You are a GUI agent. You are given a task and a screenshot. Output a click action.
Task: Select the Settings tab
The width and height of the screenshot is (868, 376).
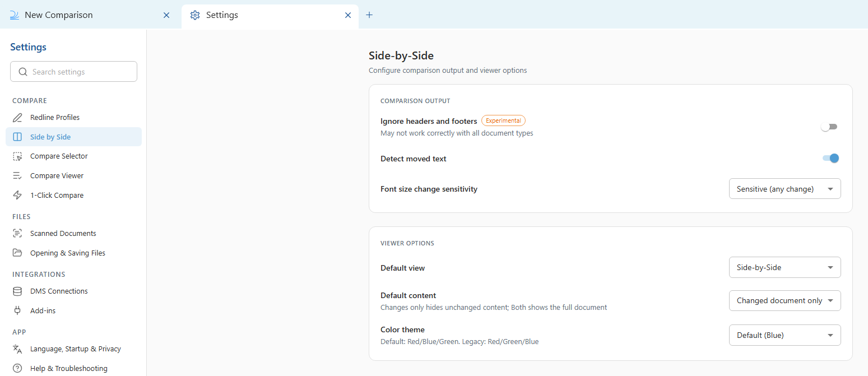(270, 16)
